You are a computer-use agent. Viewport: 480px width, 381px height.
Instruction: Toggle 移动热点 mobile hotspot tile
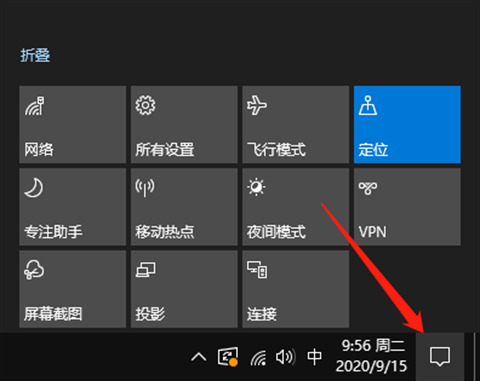pos(184,207)
